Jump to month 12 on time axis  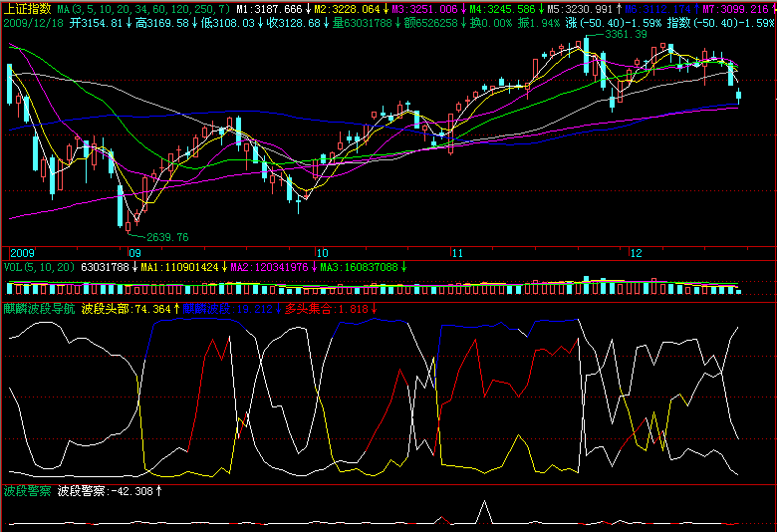point(636,253)
